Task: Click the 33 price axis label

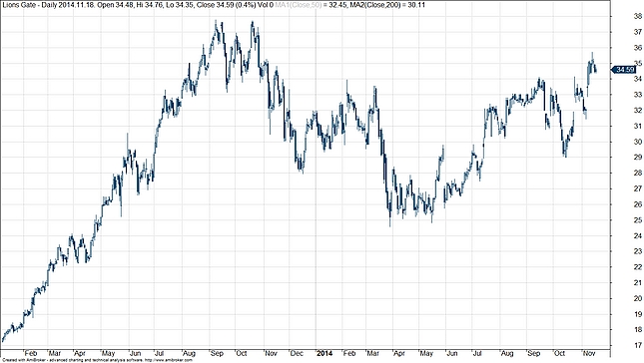Action: (x=638, y=95)
